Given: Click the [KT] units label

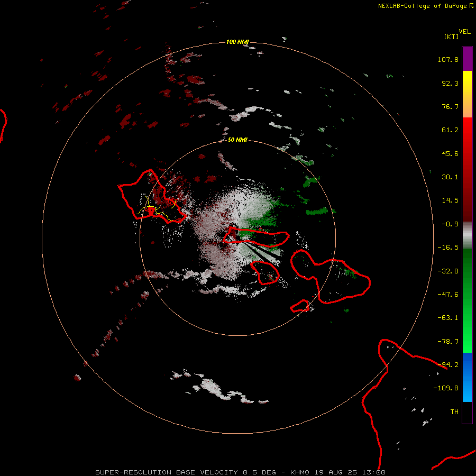Looking at the screenshot, I should (451, 36).
